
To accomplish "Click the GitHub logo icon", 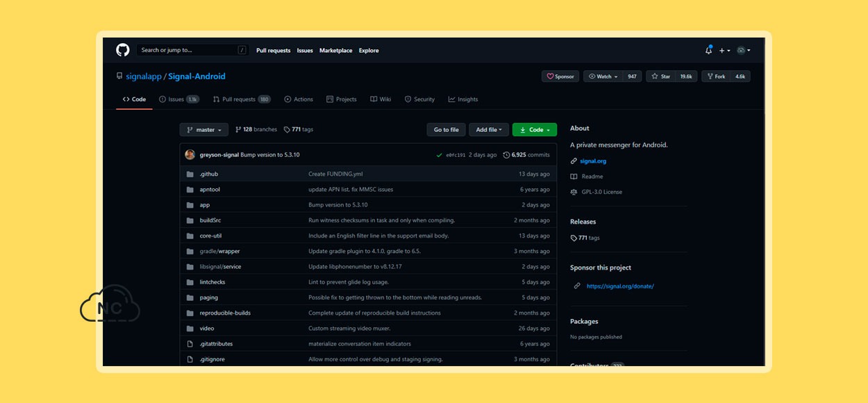I will pos(123,50).
